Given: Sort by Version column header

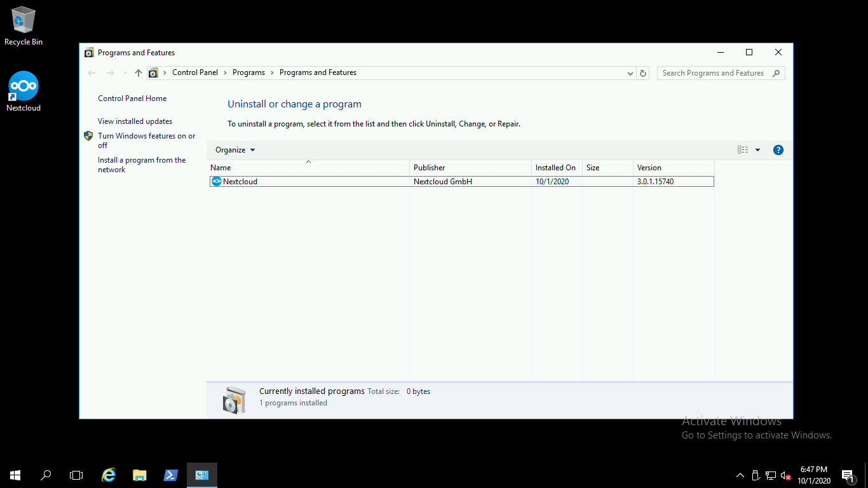Looking at the screenshot, I should tap(674, 168).
